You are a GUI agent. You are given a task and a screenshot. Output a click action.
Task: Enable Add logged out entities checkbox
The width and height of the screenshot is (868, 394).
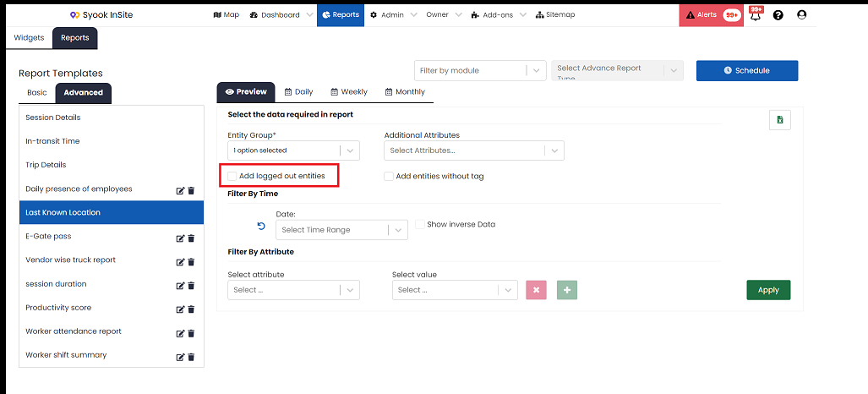(232, 176)
